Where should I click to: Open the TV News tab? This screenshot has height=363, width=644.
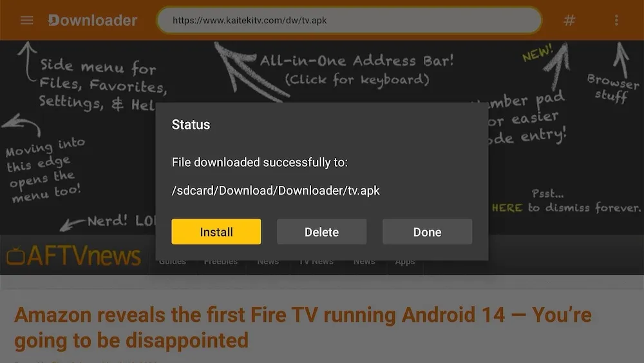click(316, 262)
